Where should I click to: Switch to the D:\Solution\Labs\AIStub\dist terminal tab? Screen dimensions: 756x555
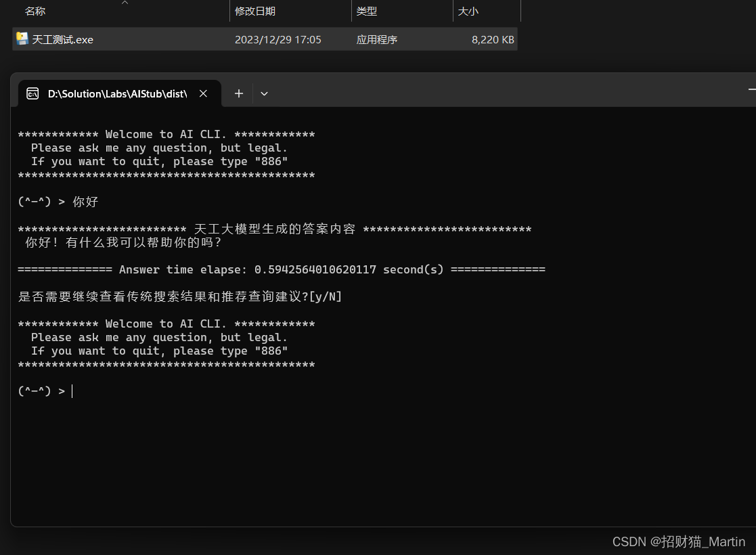[120, 93]
